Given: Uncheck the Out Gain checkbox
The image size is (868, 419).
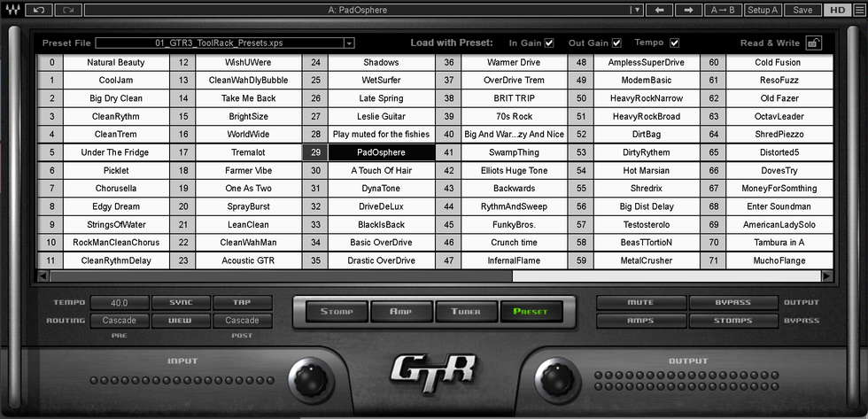Looking at the screenshot, I should pyautogui.click(x=616, y=43).
